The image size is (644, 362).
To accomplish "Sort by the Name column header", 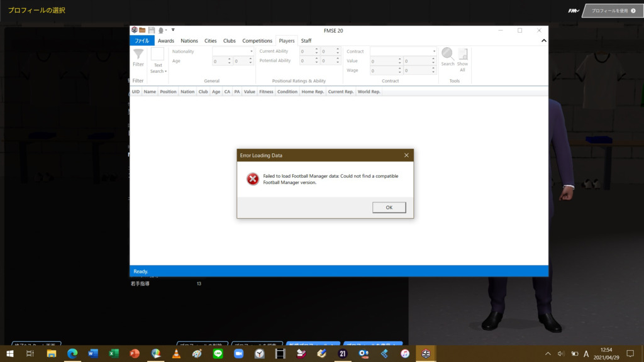I will [x=150, y=92].
